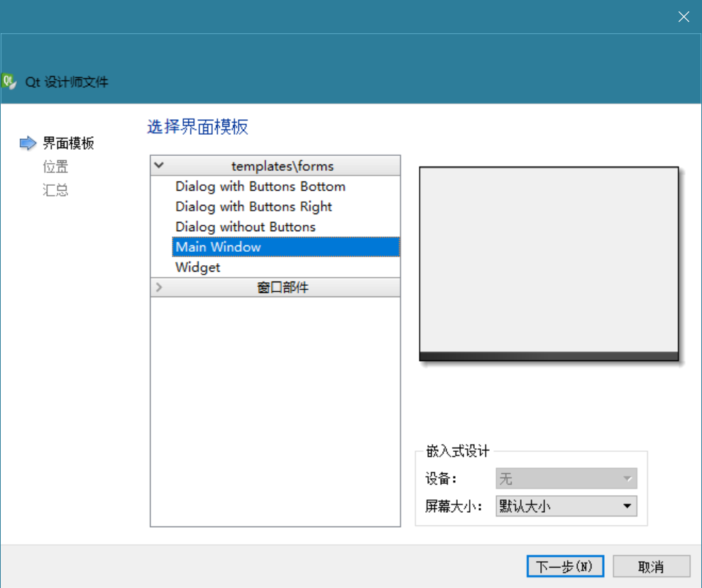The width and height of the screenshot is (702, 588).
Task: Jump to the 汇总 wizard step
Action: point(55,190)
